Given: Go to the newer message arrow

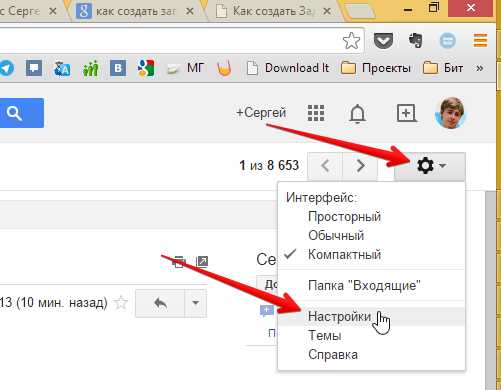Looking at the screenshot, I should click(325, 166).
